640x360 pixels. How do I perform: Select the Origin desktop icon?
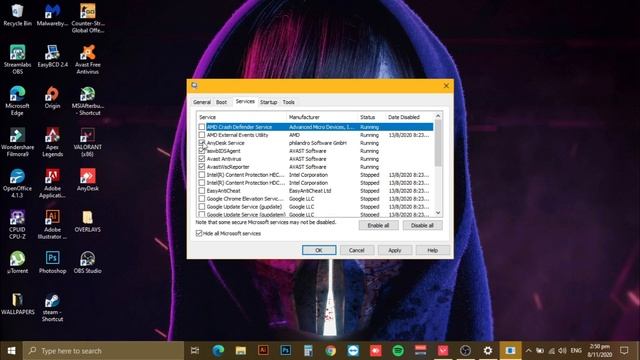(52, 98)
